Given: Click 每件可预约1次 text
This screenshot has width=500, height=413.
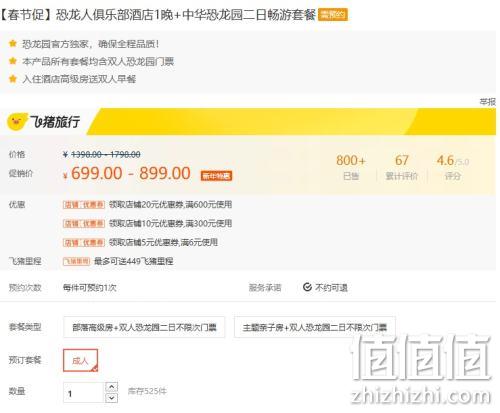Looking at the screenshot, I should (x=90, y=287).
